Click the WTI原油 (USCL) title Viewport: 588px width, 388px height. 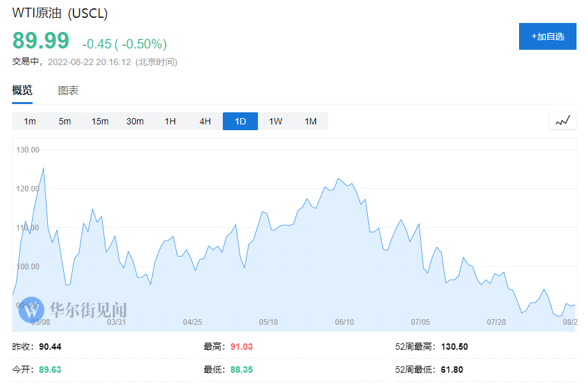tap(60, 13)
